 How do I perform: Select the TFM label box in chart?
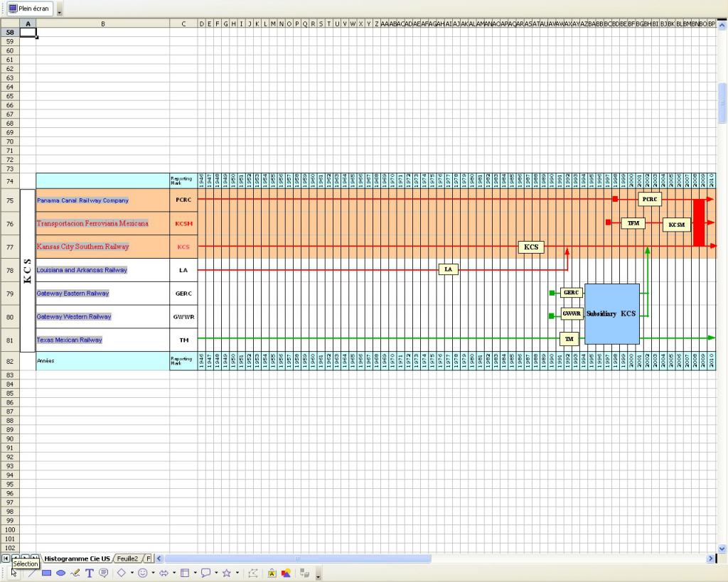[x=633, y=223]
